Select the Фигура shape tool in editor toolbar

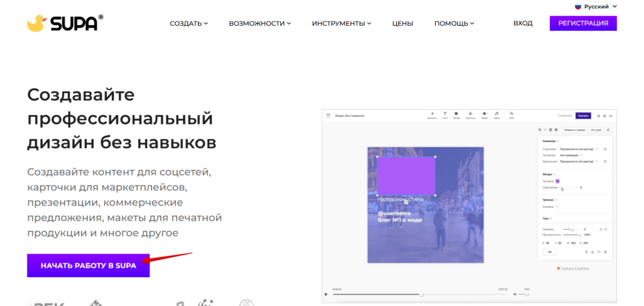click(457, 114)
